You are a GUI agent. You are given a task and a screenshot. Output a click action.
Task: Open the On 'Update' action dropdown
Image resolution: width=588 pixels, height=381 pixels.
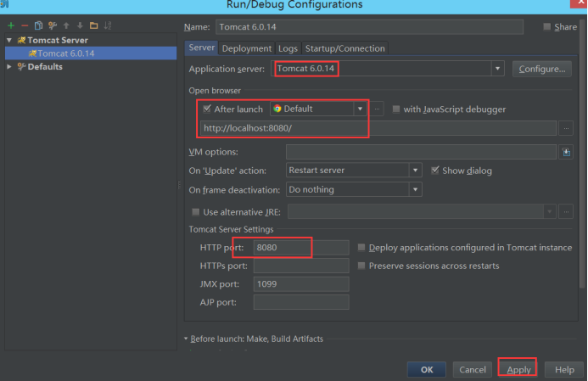tap(415, 171)
